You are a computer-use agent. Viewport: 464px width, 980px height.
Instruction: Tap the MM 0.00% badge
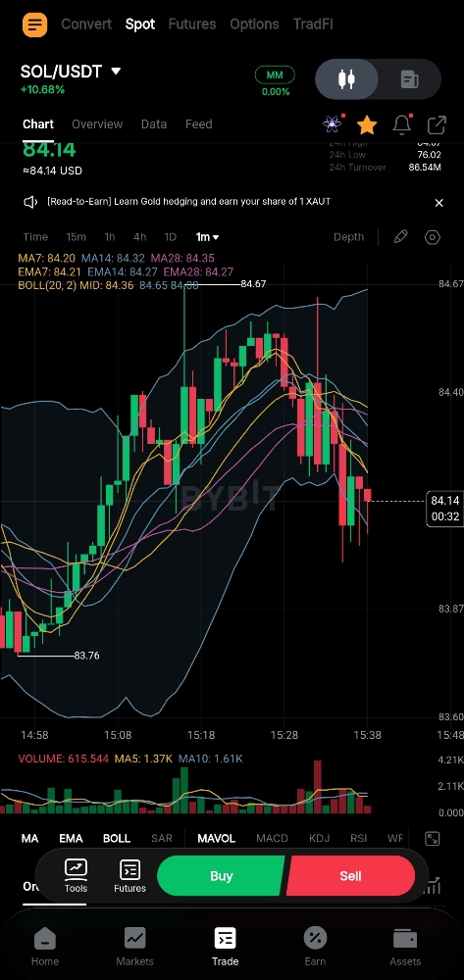pos(275,82)
